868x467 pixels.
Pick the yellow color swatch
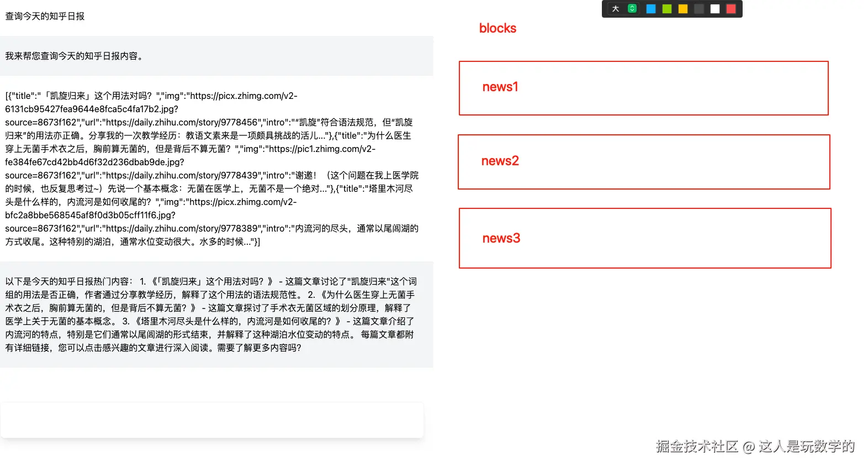click(683, 9)
